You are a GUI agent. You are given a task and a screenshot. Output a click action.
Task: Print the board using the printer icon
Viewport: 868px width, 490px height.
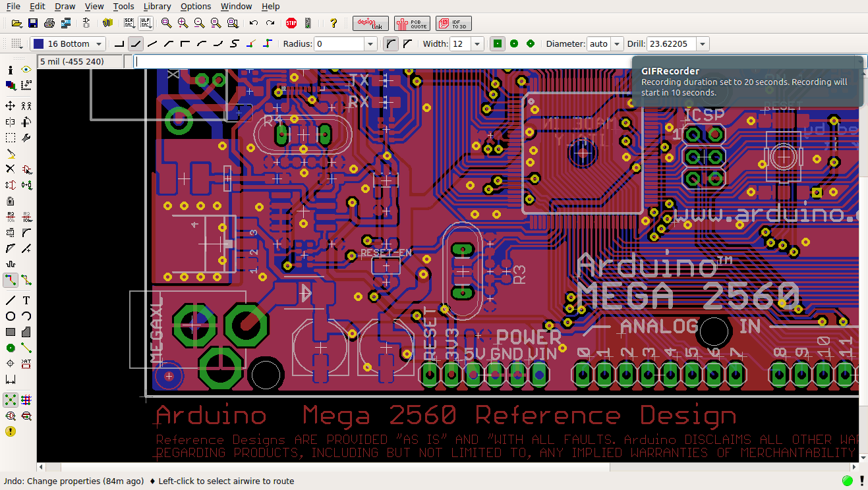pos(49,23)
